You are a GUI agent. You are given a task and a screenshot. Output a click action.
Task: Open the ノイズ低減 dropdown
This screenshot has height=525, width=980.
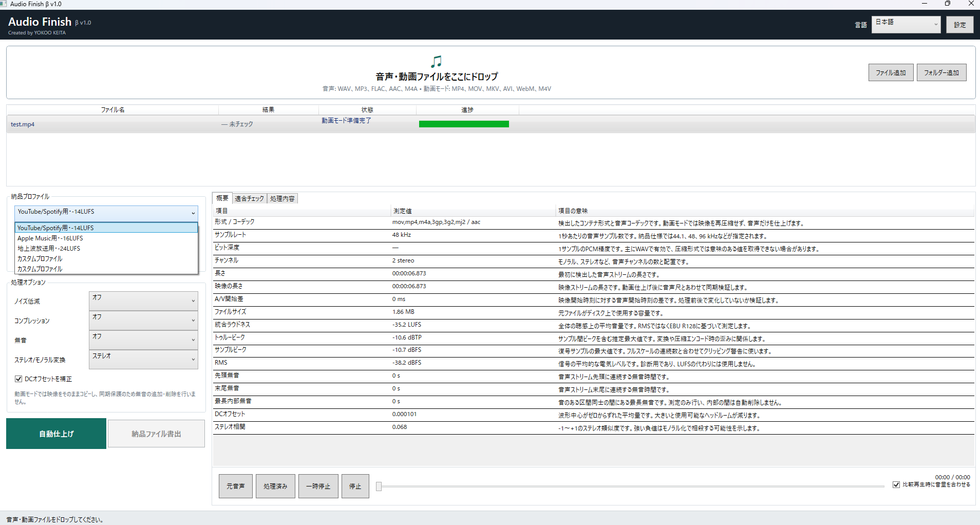coord(143,301)
